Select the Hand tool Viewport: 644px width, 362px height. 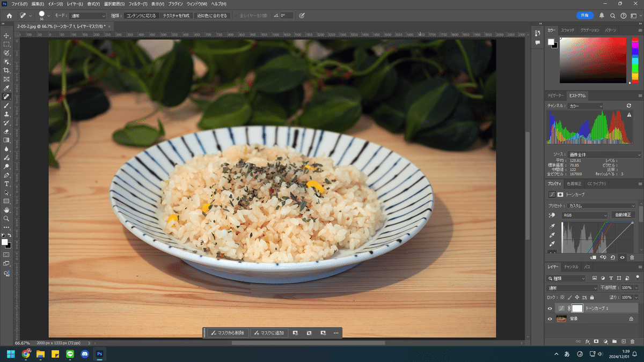coord(6,210)
